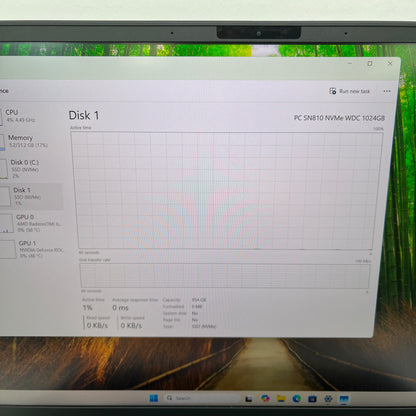Open GPU 1 NVIDIA GeForce graph
This screenshot has height=416, width=416.
click(x=32, y=249)
